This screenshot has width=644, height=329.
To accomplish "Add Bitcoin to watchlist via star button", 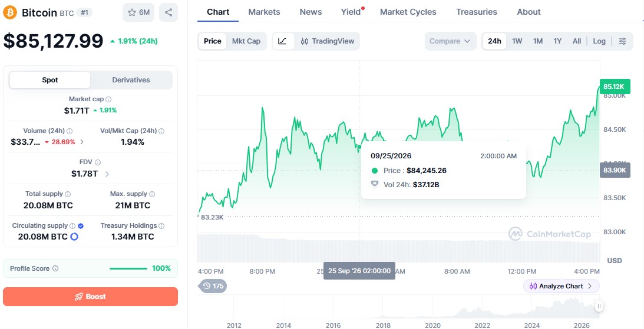I will 138,12.
